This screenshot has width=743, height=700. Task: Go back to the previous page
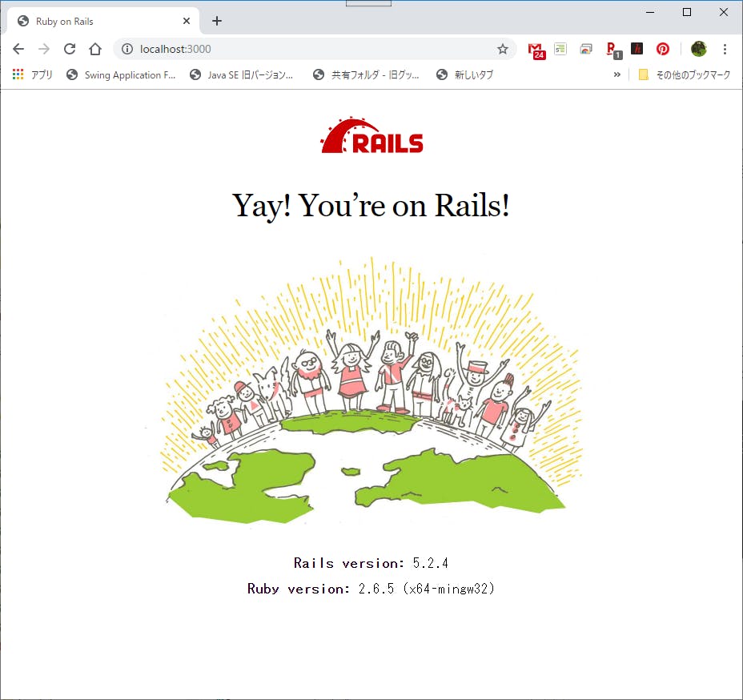tap(18, 49)
